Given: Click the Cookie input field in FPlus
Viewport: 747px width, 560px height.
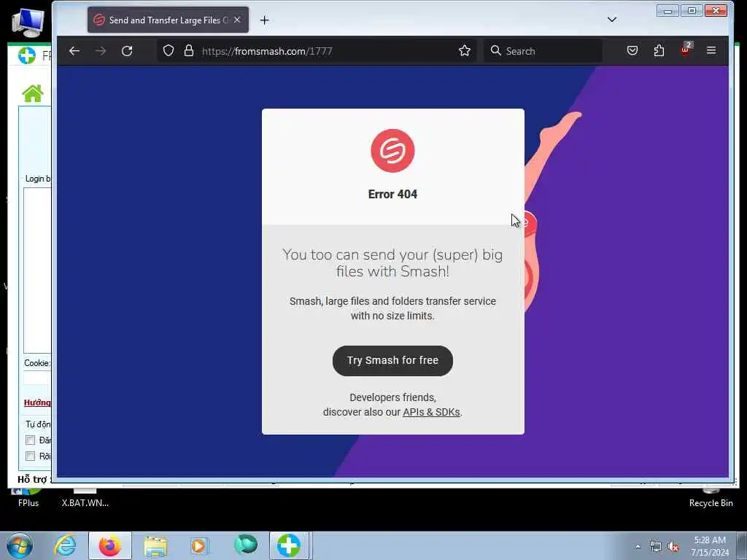Looking at the screenshot, I should click(37, 378).
